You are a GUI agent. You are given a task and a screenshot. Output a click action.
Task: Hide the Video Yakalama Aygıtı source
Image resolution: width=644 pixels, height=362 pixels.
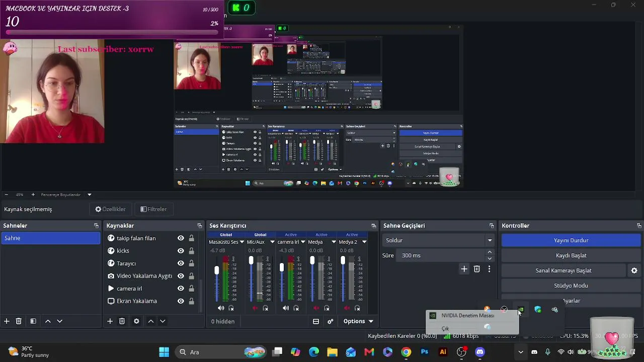[181, 276]
